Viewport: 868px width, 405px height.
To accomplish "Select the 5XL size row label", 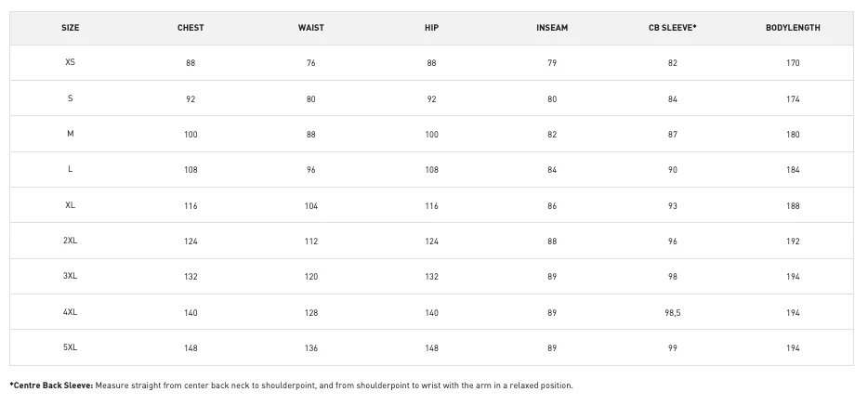I will 71,347.
